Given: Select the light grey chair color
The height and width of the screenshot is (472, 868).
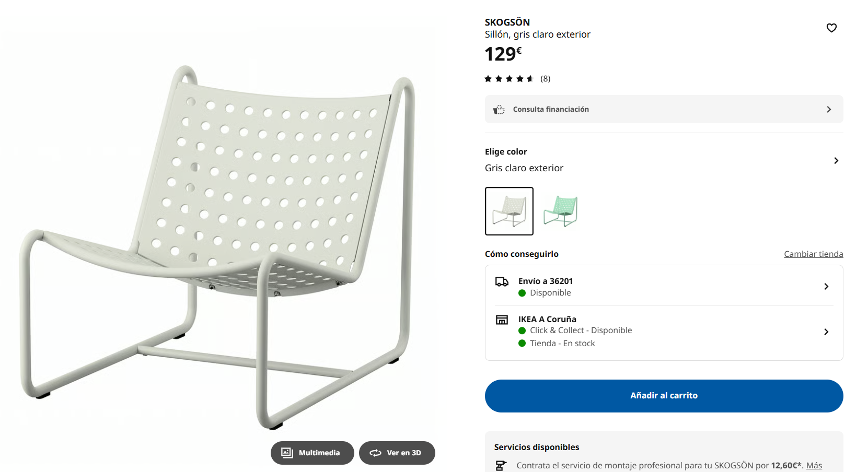Looking at the screenshot, I should click(x=509, y=211).
